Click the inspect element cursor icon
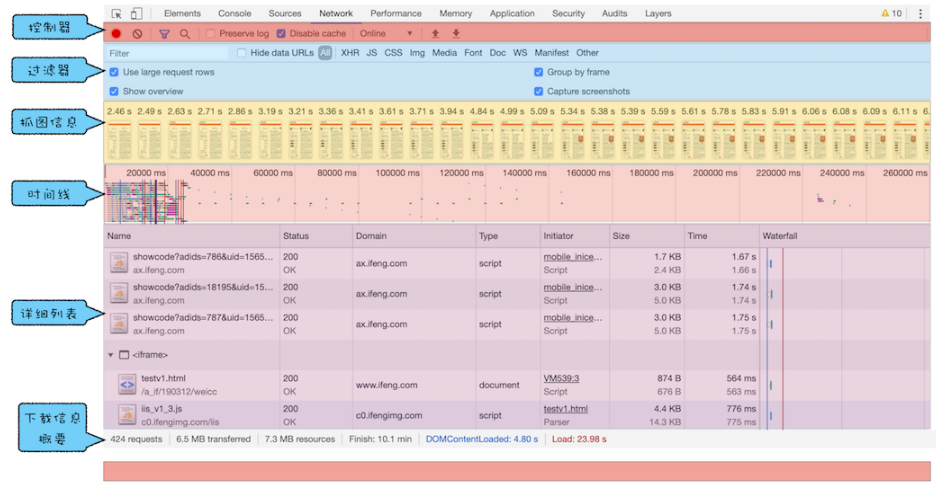Image resolution: width=936 pixels, height=485 pixels. click(117, 14)
